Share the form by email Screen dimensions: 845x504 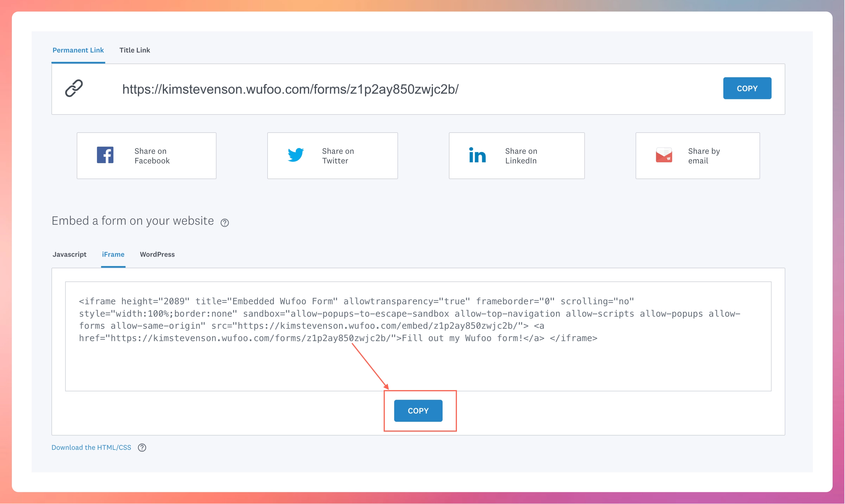(x=697, y=155)
